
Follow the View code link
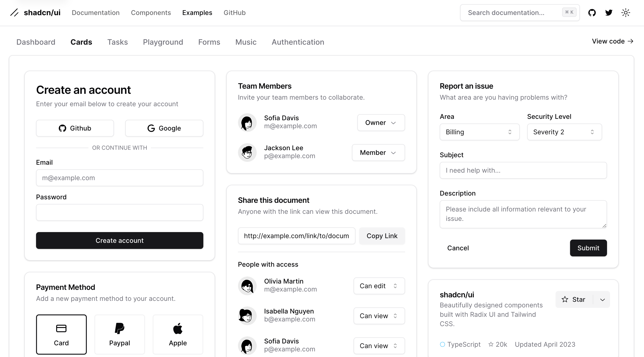(x=612, y=41)
